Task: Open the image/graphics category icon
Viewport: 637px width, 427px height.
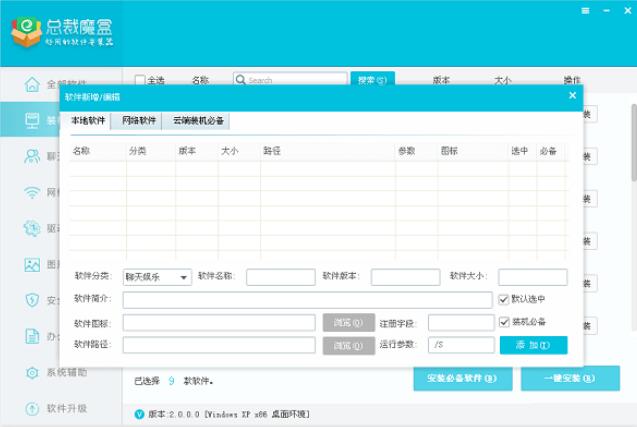Action: coord(31,265)
